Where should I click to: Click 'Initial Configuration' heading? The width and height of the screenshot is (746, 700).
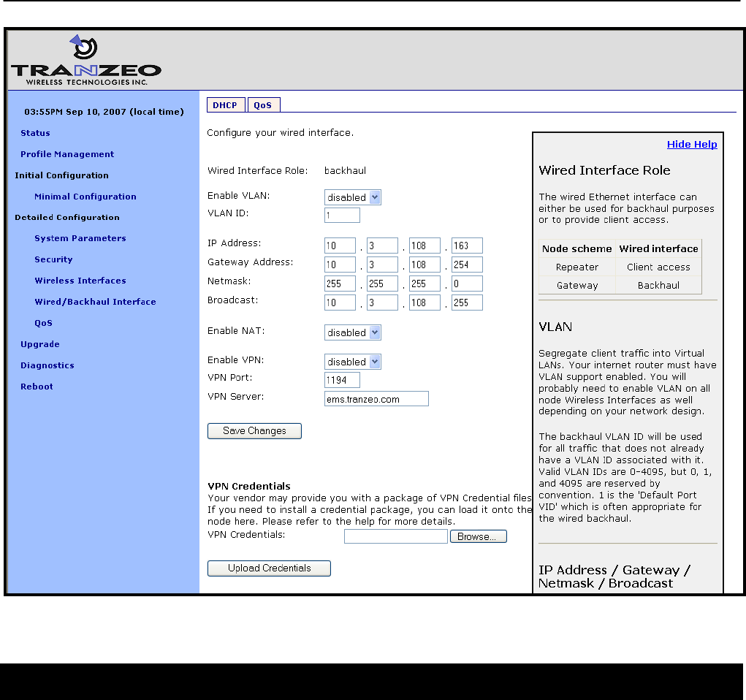point(61,175)
